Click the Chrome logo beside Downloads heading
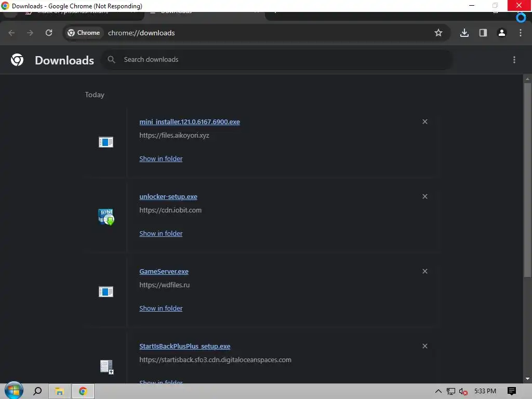The width and height of the screenshot is (532, 399). tap(17, 60)
